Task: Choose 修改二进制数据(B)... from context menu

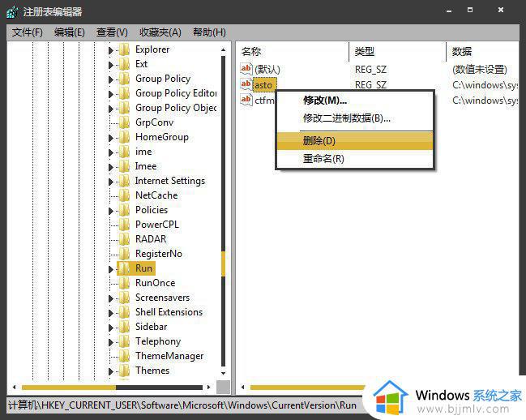Action: coord(355,118)
